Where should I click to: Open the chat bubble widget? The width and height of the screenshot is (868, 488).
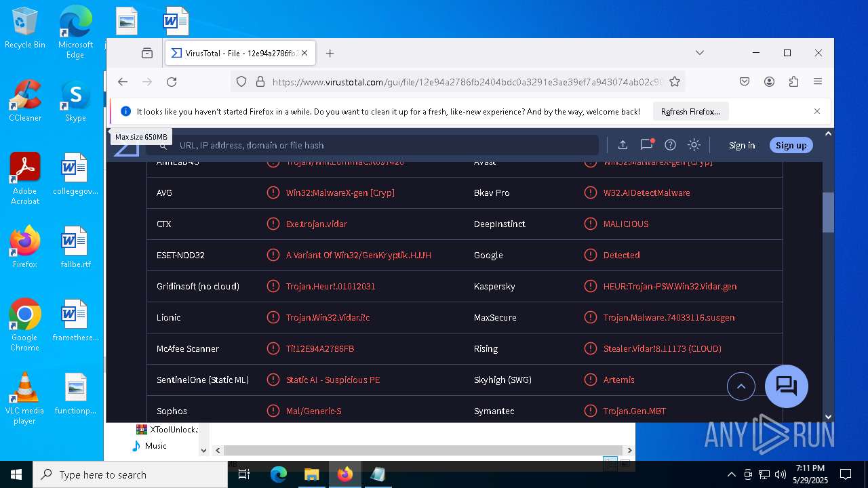point(787,386)
